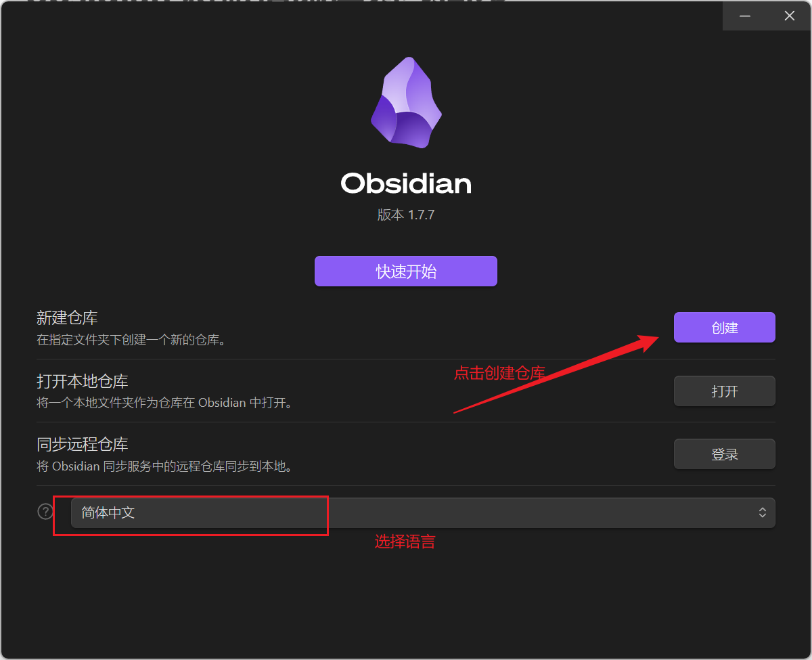Create a new vault with 创建
Viewport: 812px width, 660px height.
tap(725, 328)
